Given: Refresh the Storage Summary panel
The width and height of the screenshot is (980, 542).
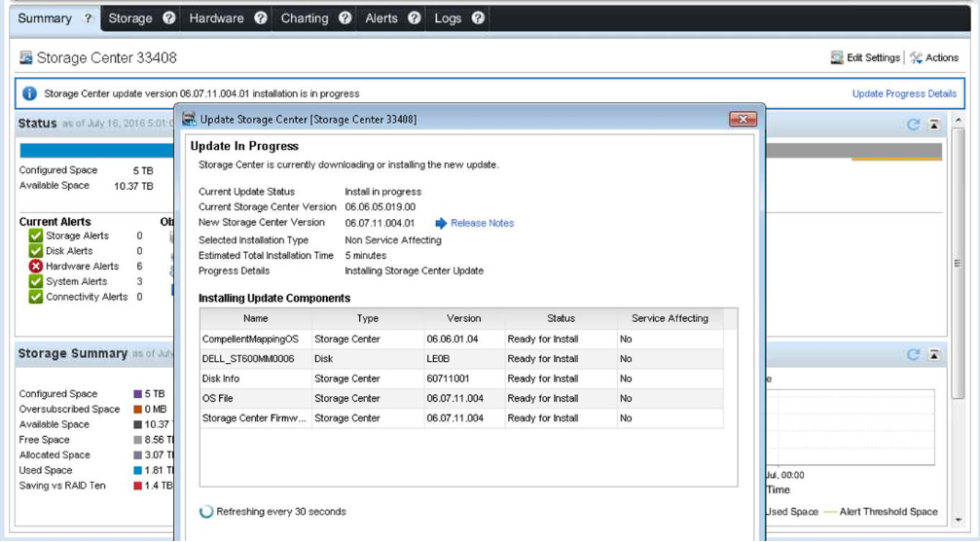Looking at the screenshot, I should point(913,354).
